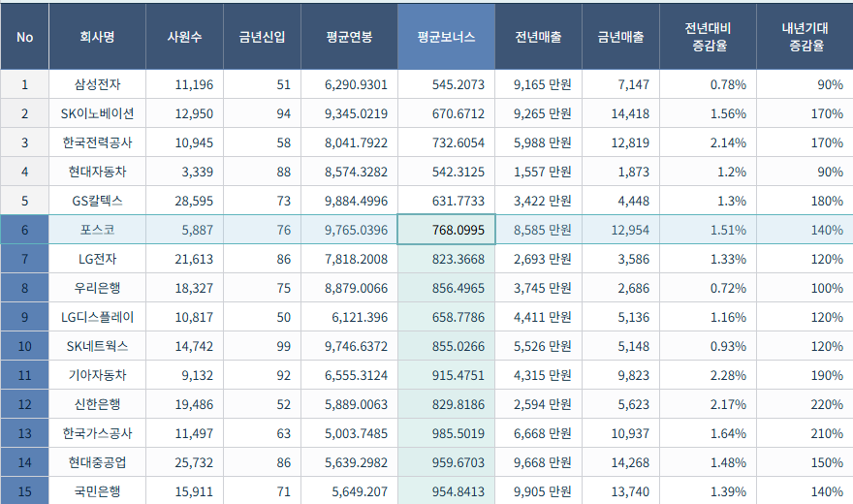
Task: Select the 내년기대 증감율 column header
Action: coord(805,37)
